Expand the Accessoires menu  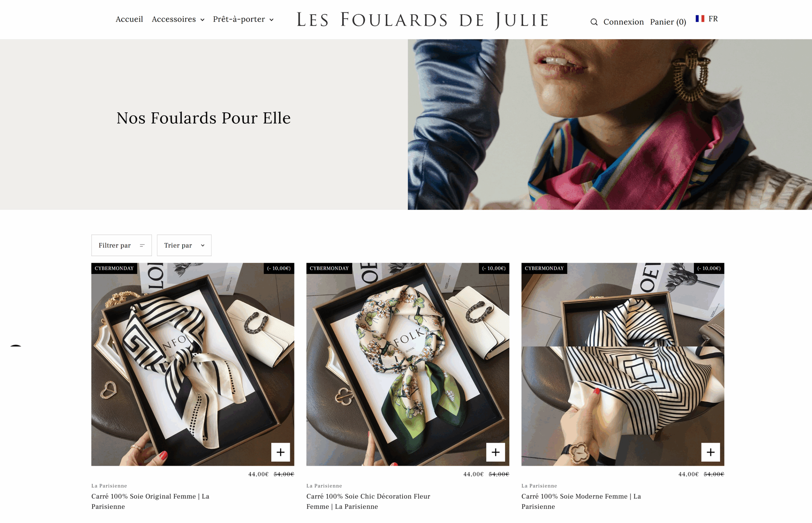pyautogui.click(x=178, y=19)
